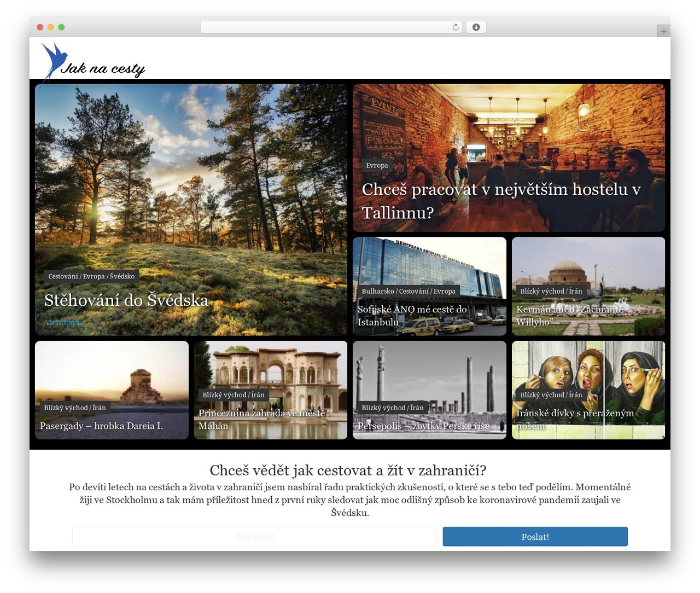The height and width of the screenshot is (593, 700).
Task: Click the browser download arrow icon
Action: (x=476, y=27)
